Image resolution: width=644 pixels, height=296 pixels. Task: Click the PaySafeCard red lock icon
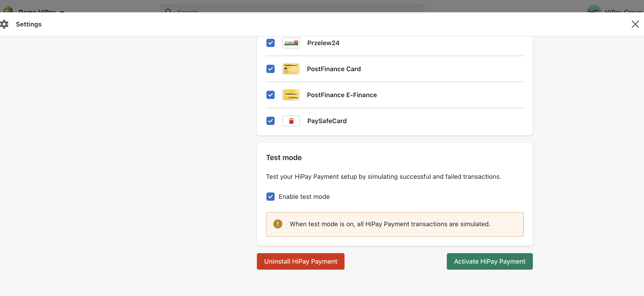[x=291, y=121]
